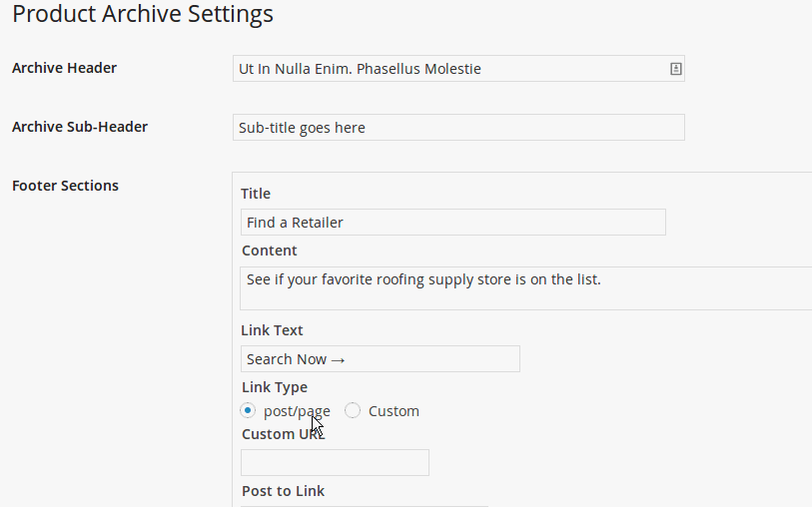Click the 'Link Type' label
Image resolution: width=812 pixels, height=507 pixels.
(x=275, y=387)
